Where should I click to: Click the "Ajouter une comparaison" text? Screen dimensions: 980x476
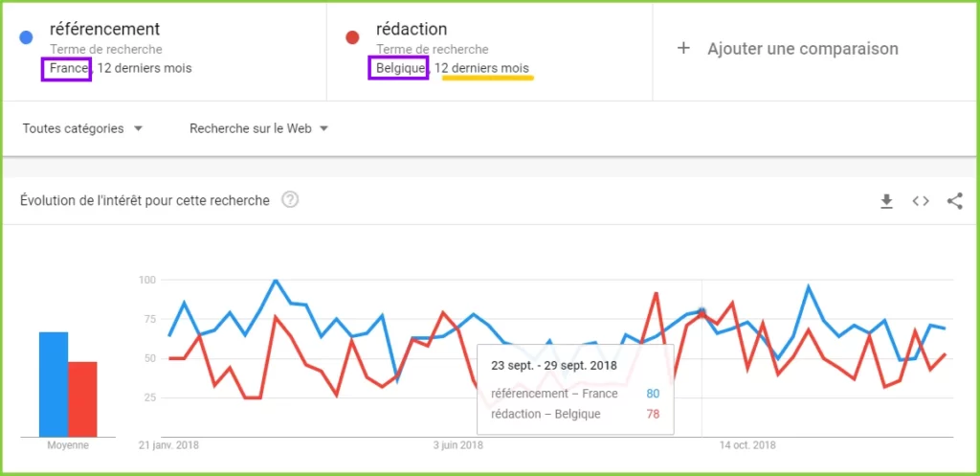tap(802, 48)
